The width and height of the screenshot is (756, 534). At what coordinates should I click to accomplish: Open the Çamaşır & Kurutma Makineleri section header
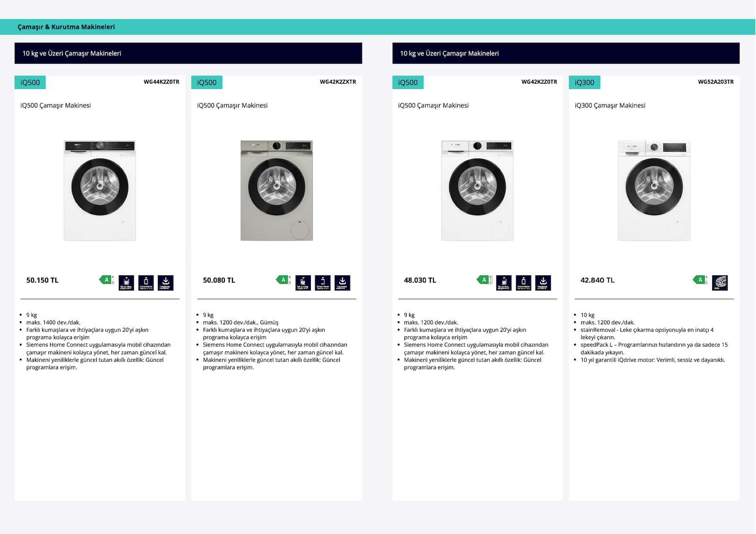point(66,27)
